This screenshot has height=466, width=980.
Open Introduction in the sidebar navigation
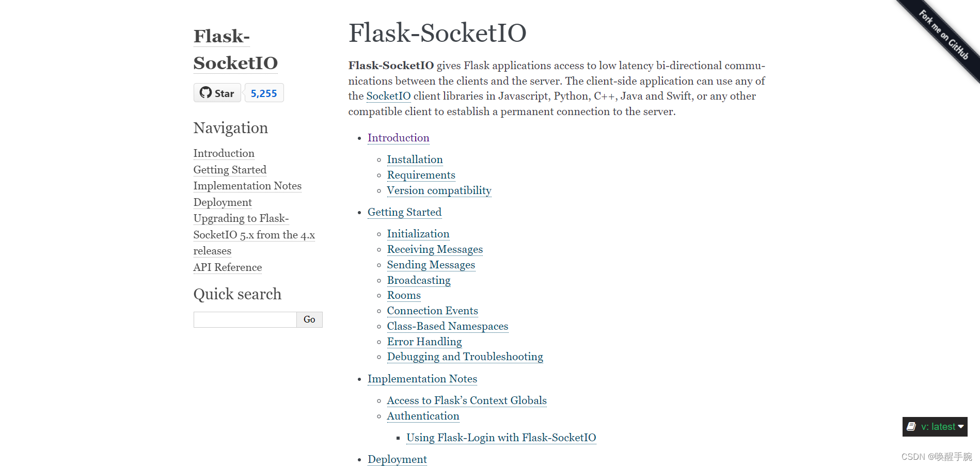224,153
